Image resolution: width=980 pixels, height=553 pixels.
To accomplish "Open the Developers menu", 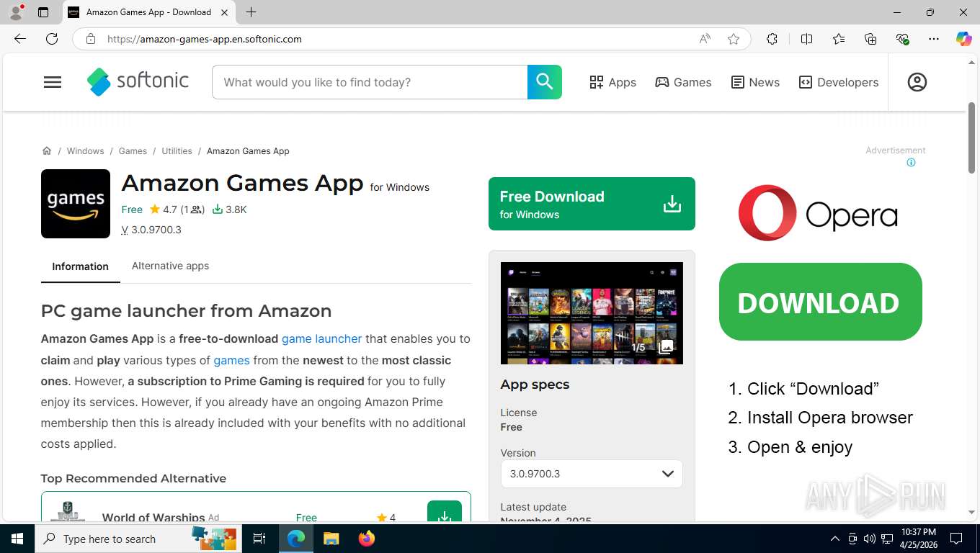I will coord(839,82).
